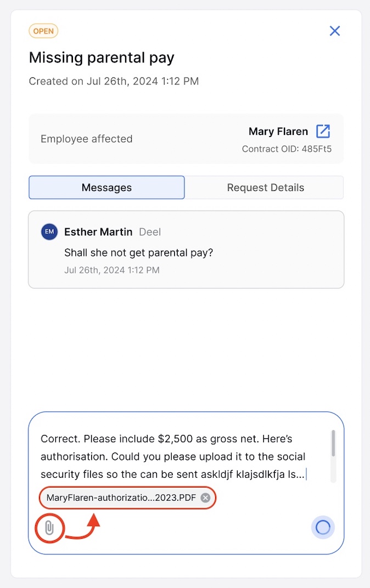
Task: Click Esther Martin's name in the message
Action: [x=98, y=232]
